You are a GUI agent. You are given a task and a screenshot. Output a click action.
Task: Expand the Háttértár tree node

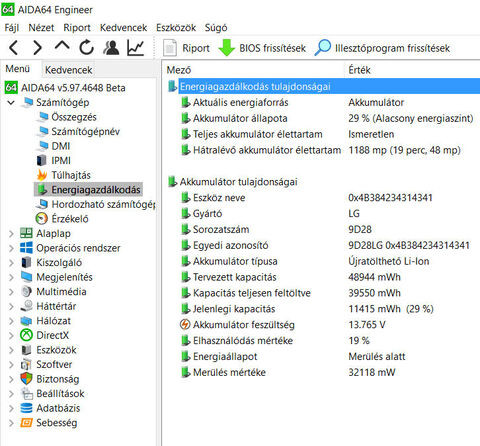point(11,306)
